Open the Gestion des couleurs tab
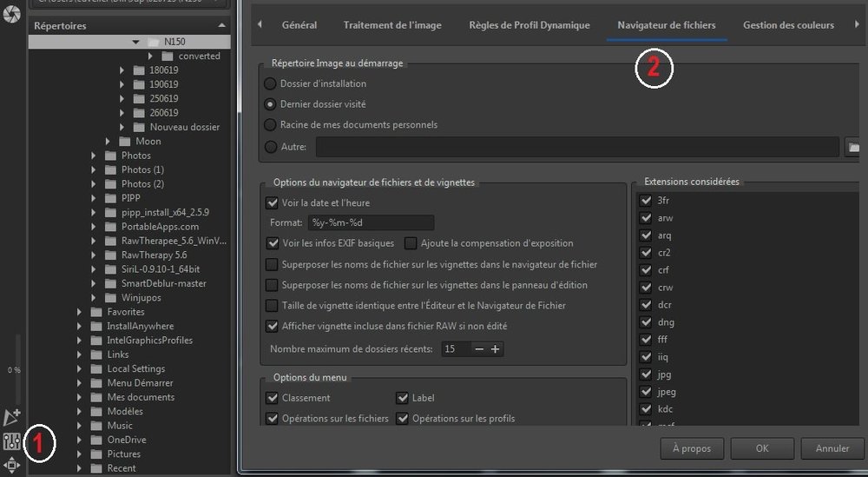This screenshot has width=868, height=477. (788, 25)
